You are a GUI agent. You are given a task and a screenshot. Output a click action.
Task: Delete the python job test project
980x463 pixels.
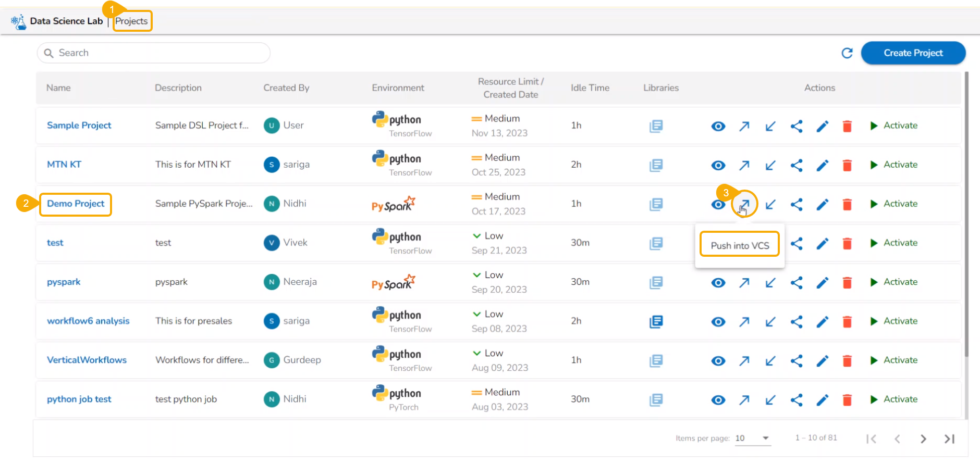point(847,400)
